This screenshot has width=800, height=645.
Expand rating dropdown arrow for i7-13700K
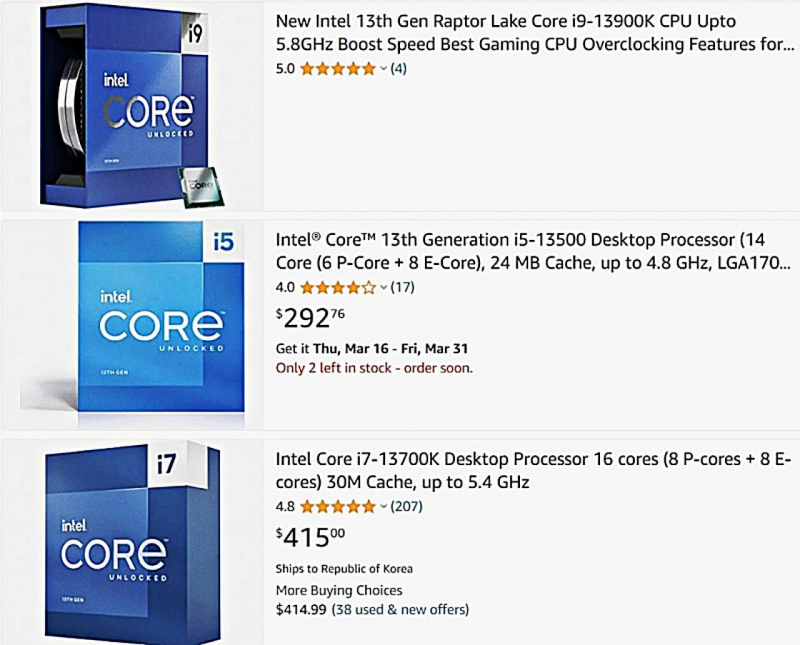384,507
